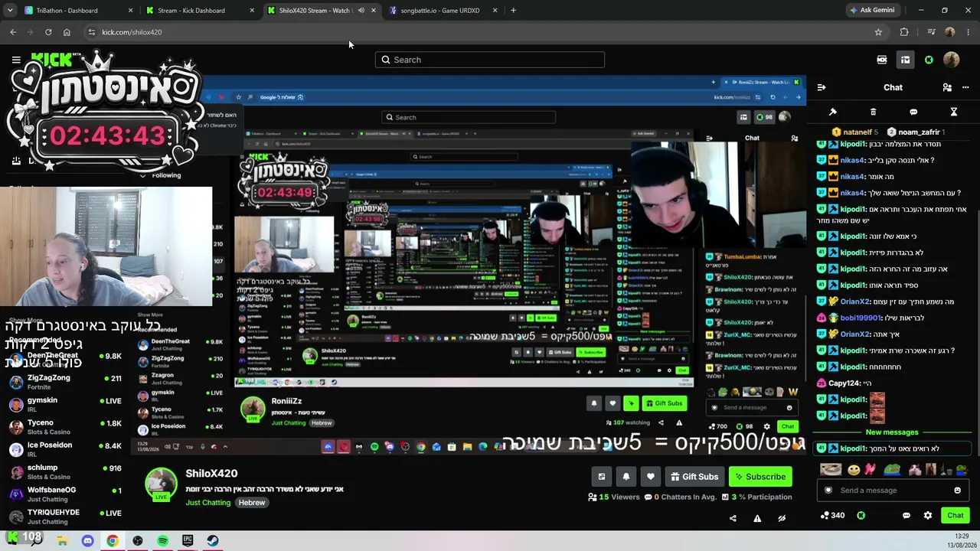Viewport: 980px width, 551px height.
Task: Open TYRIQUEHYDE channel from sidebar
Action: 64,517
